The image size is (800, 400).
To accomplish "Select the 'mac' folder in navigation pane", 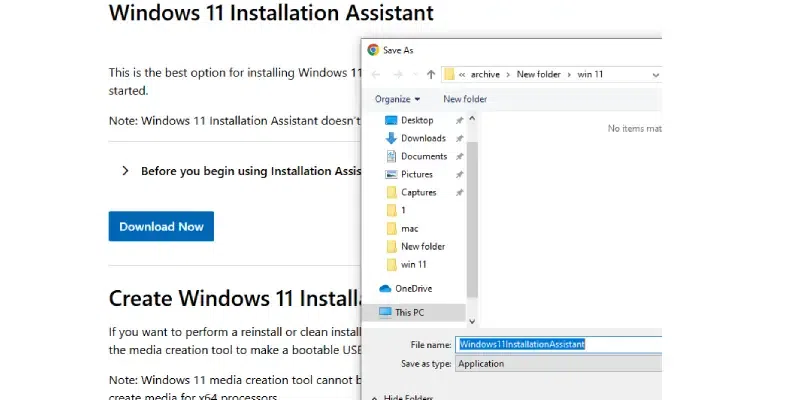I will pyautogui.click(x=409, y=229).
